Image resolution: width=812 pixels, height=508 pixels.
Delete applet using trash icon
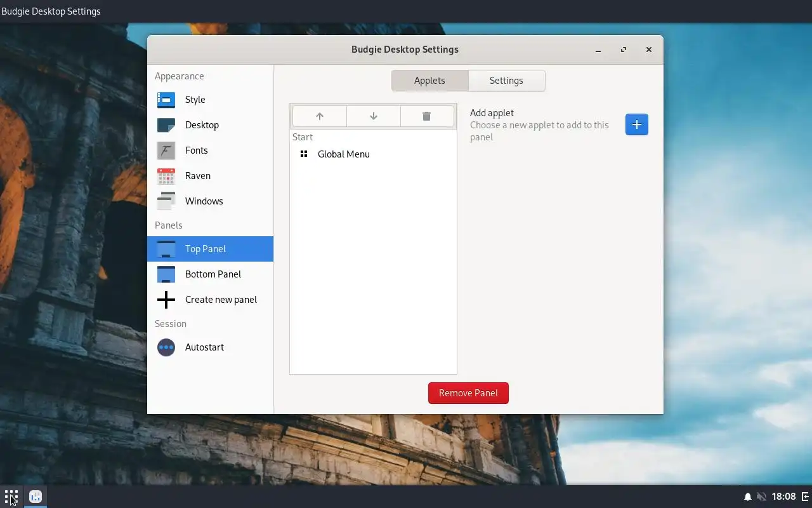pos(427,116)
